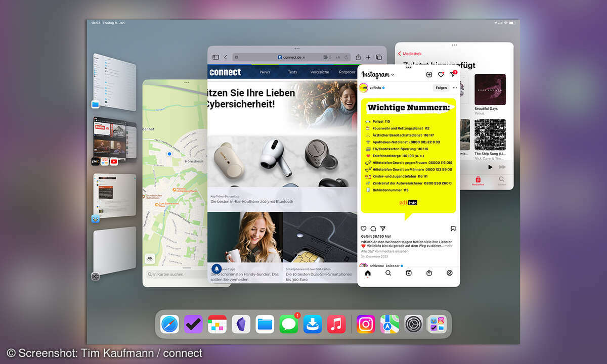Switch to Plex and YouTube stage thumbnail
The image size is (607, 364).
(115, 140)
